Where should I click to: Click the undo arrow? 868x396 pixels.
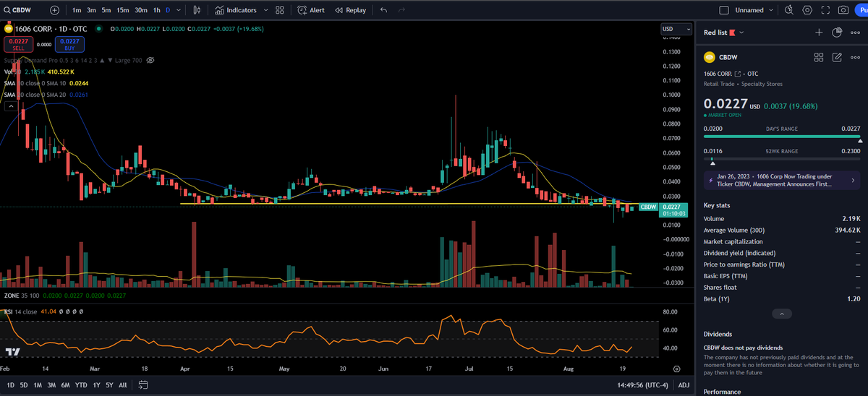point(383,10)
